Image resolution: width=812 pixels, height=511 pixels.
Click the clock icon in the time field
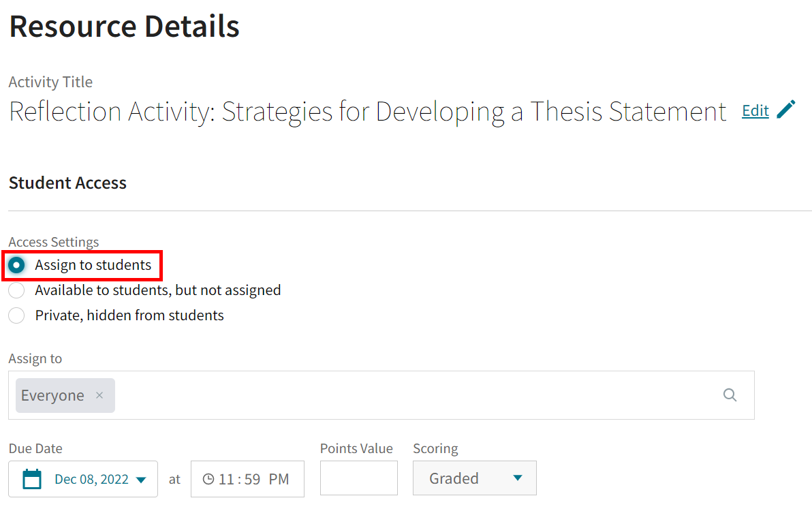(208, 479)
